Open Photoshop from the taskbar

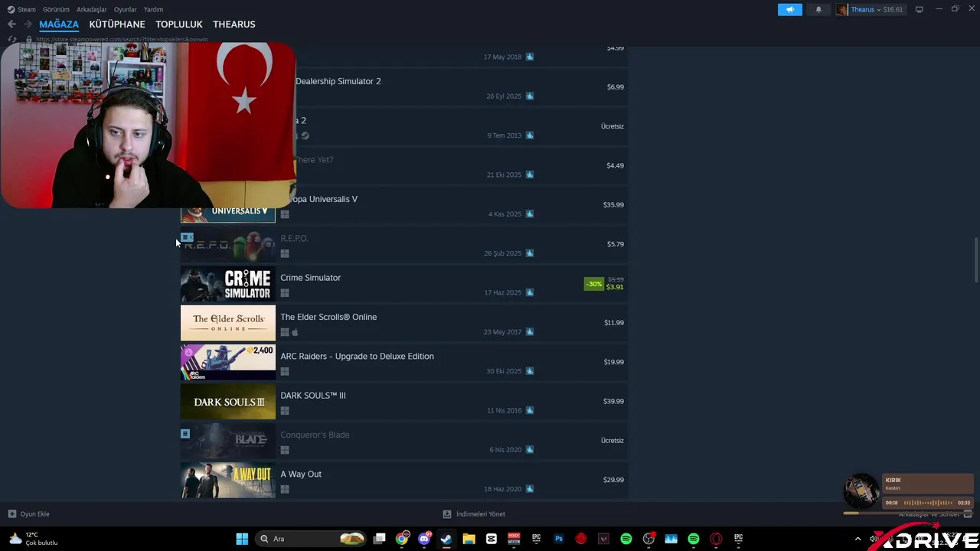[558, 539]
